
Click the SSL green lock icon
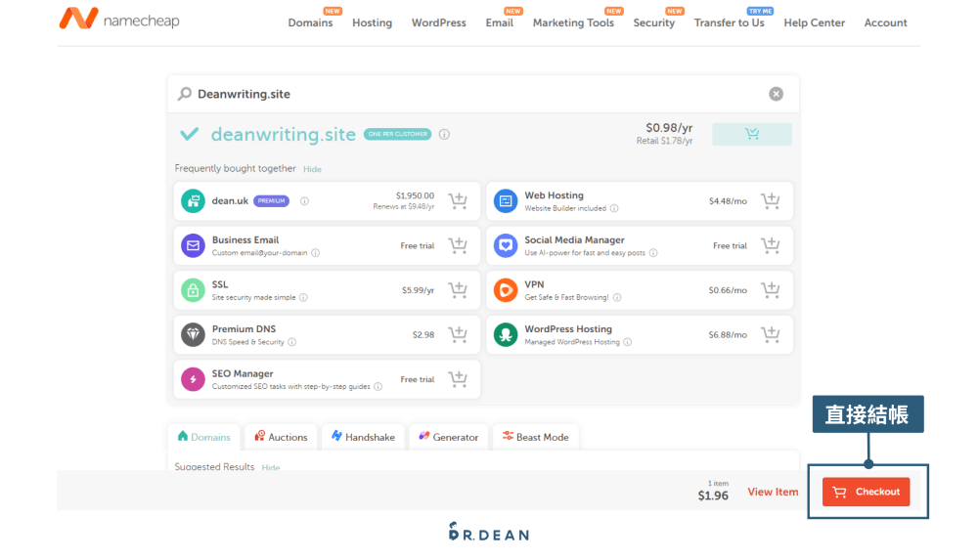pyautogui.click(x=193, y=290)
